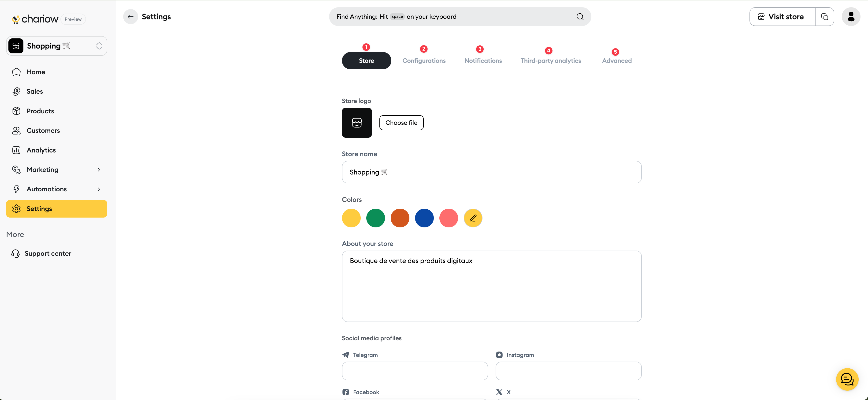Click the Social media profiles heading

372,338
